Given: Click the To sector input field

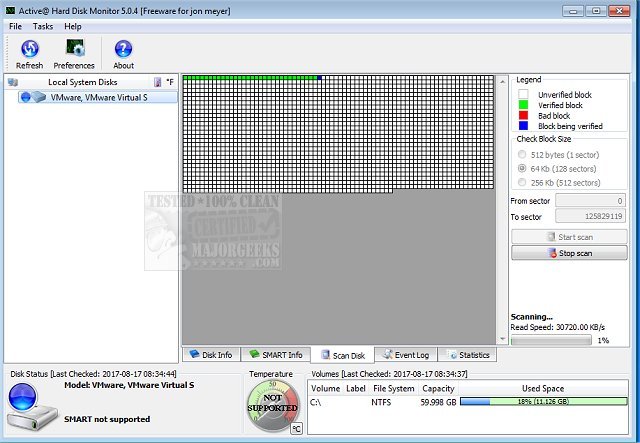Looking at the screenshot, I should [590, 216].
